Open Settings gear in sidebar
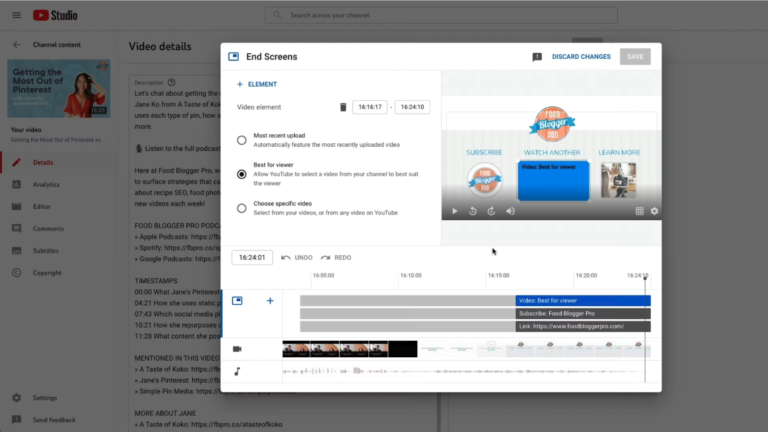The height and width of the screenshot is (432, 768). click(x=17, y=398)
